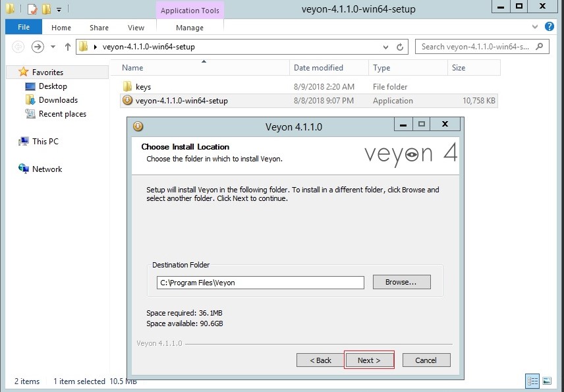Screen dimensions: 564x392
Task: Click the Network item in the sidebar
Action: point(46,169)
